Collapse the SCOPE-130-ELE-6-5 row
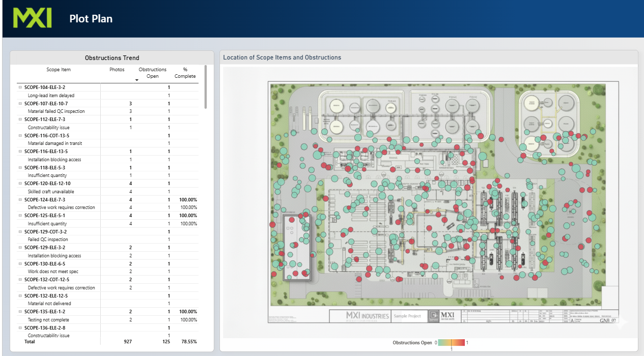Image resolution: width=644 pixels, height=356 pixels. [x=20, y=264]
